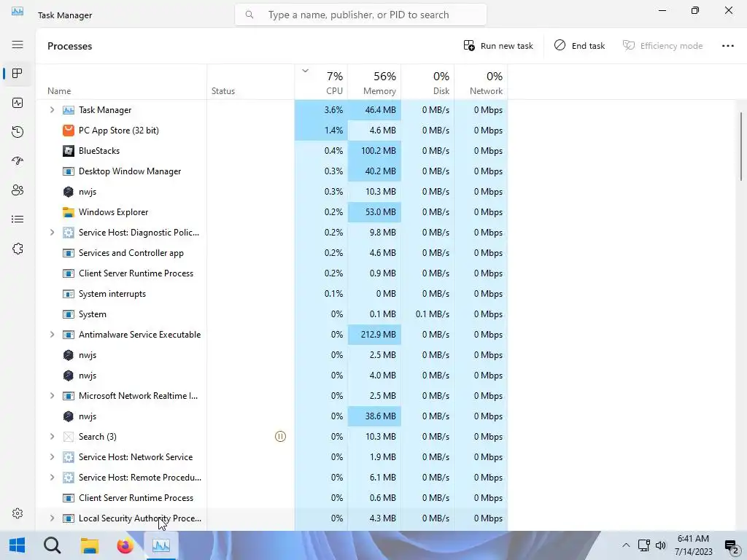747x560 pixels.
Task: Open the Details sidebar tab
Action: [x=18, y=219]
